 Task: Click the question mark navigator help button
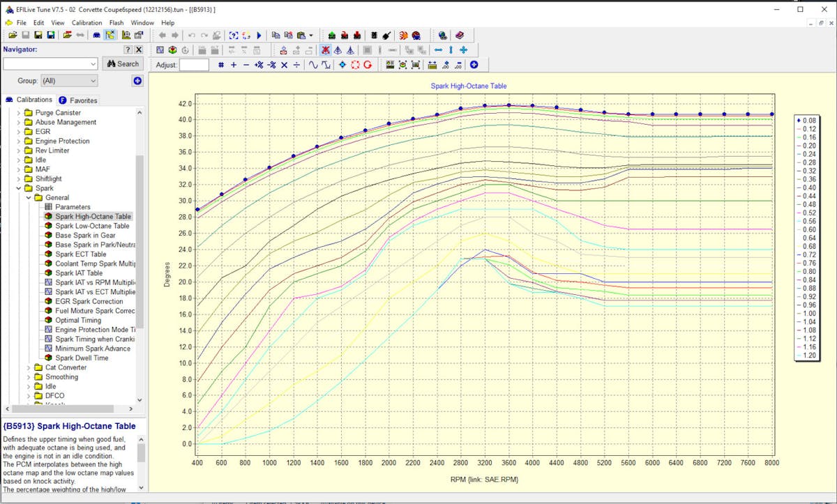[x=128, y=49]
